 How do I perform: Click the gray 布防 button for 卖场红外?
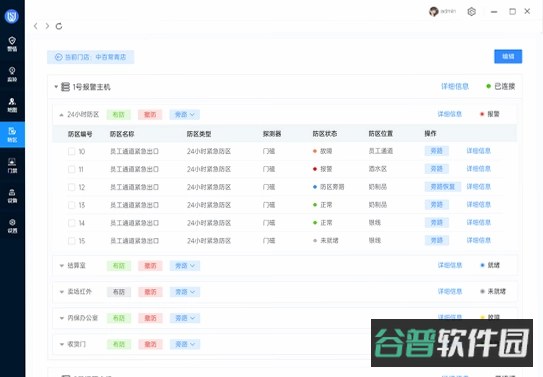point(118,292)
